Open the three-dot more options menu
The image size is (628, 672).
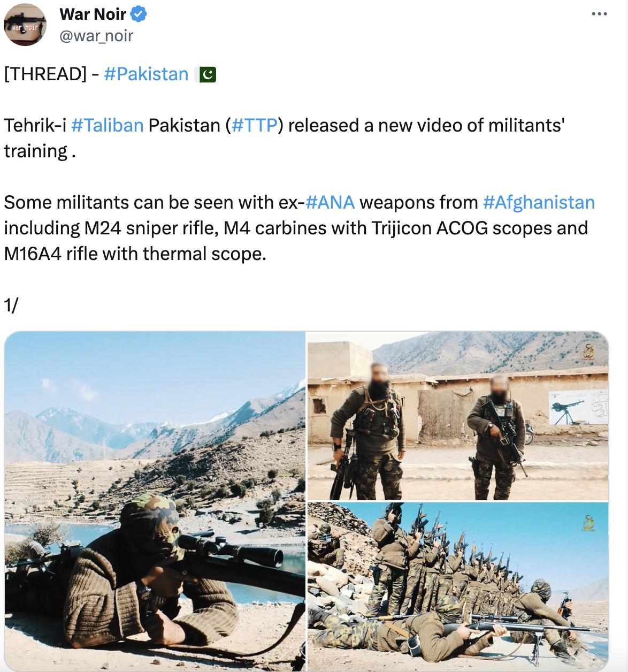coord(599,14)
